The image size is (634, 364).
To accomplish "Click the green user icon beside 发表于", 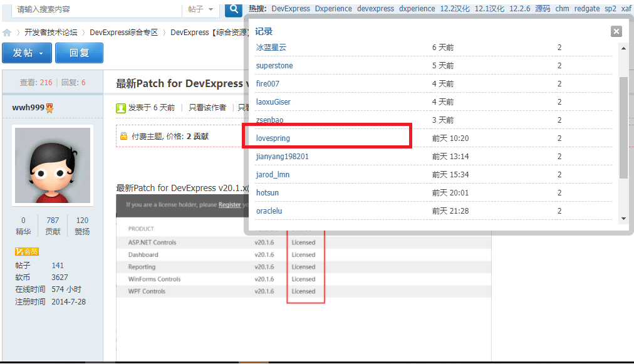I will click(121, 108).
